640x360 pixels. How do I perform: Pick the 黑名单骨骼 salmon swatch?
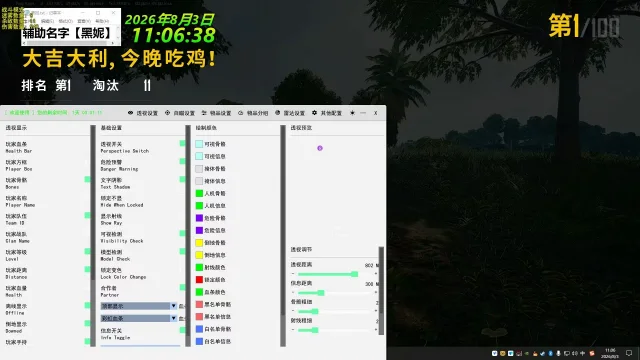coord(199,304)
